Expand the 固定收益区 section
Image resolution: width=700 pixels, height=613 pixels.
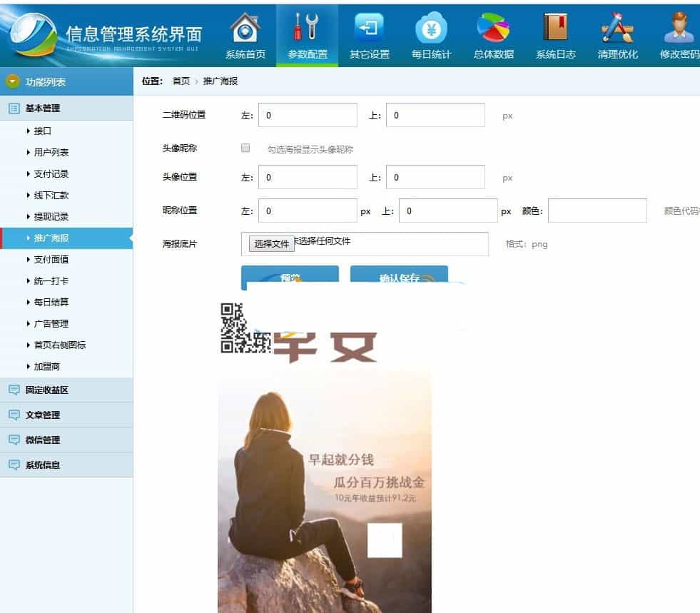pos(66,390)
